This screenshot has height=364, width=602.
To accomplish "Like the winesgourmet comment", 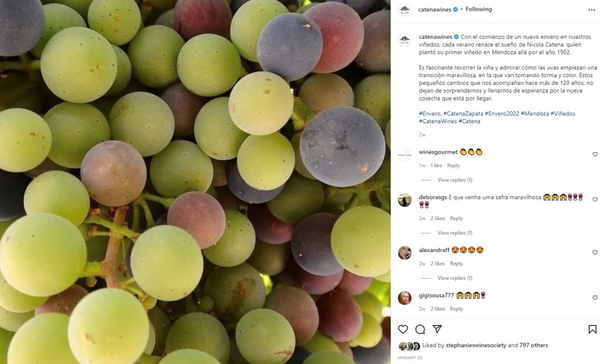I will click(x=595, y=154).
